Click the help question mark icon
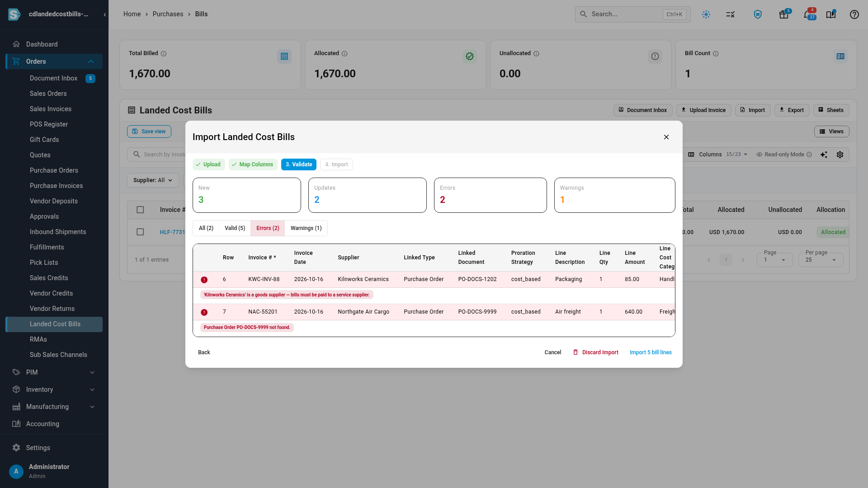The image size is (868, 488). click(854, 14)
